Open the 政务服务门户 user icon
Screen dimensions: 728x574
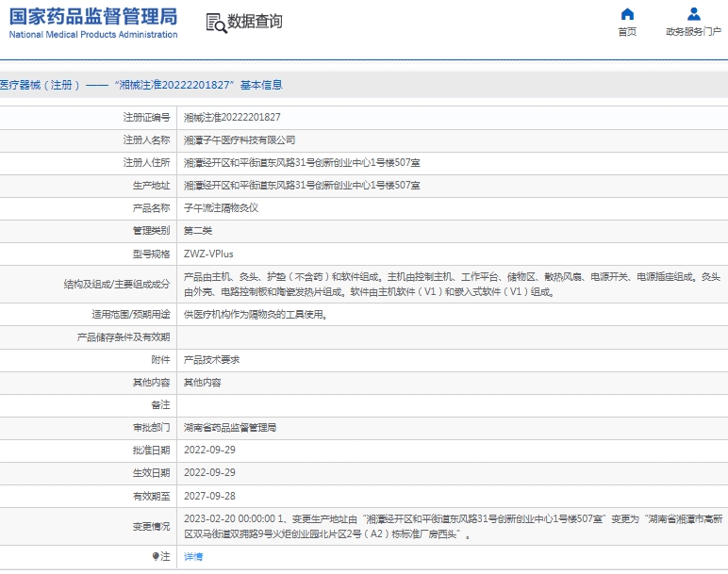point(694,14)
